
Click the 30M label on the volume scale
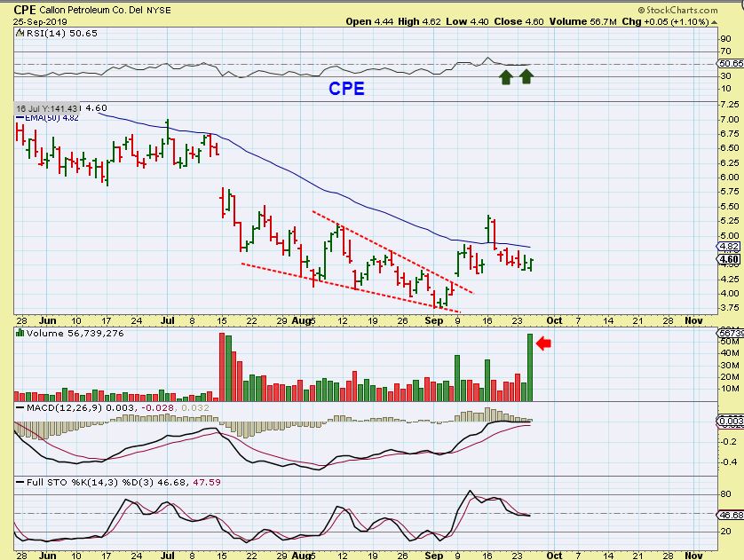point(729,365)
